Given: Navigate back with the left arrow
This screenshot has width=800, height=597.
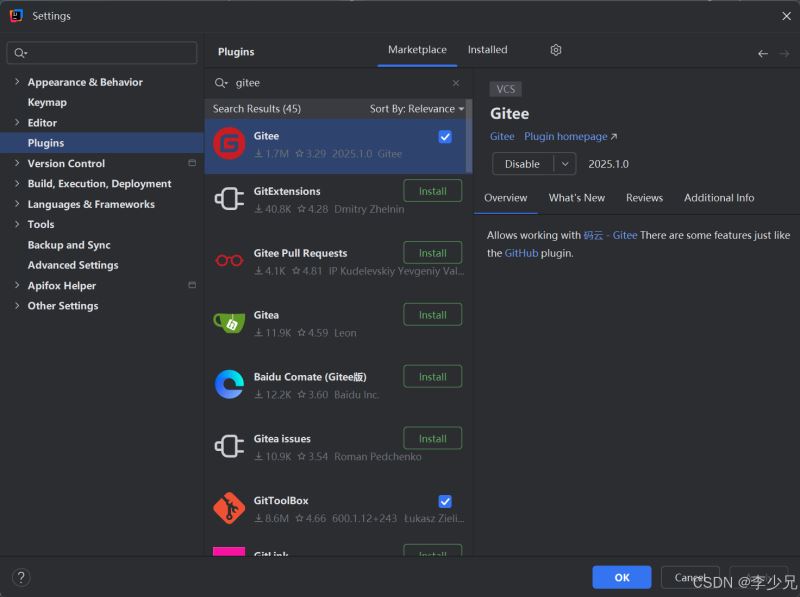Looking at the screenshot, I should pos(763,54).
